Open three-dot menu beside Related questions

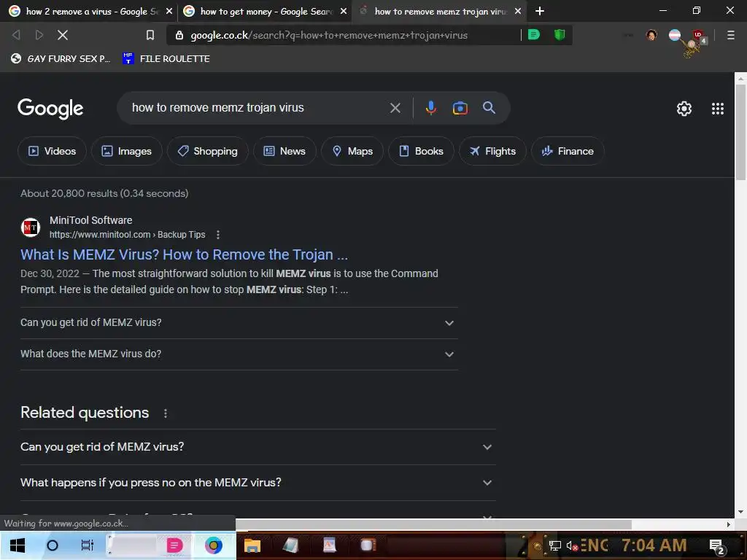(x=166, y=413)
